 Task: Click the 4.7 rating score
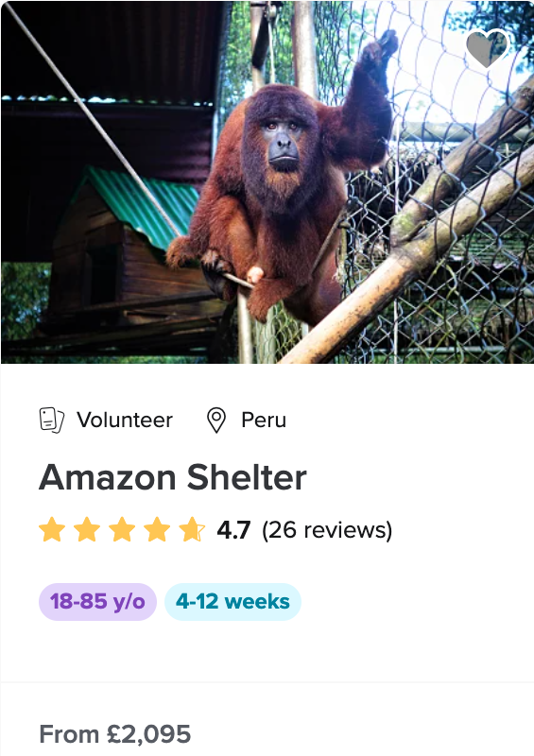tap(233, 530)
